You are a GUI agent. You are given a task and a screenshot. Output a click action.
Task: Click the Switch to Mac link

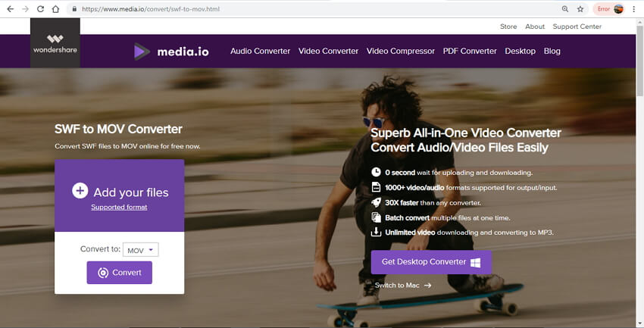397,285
